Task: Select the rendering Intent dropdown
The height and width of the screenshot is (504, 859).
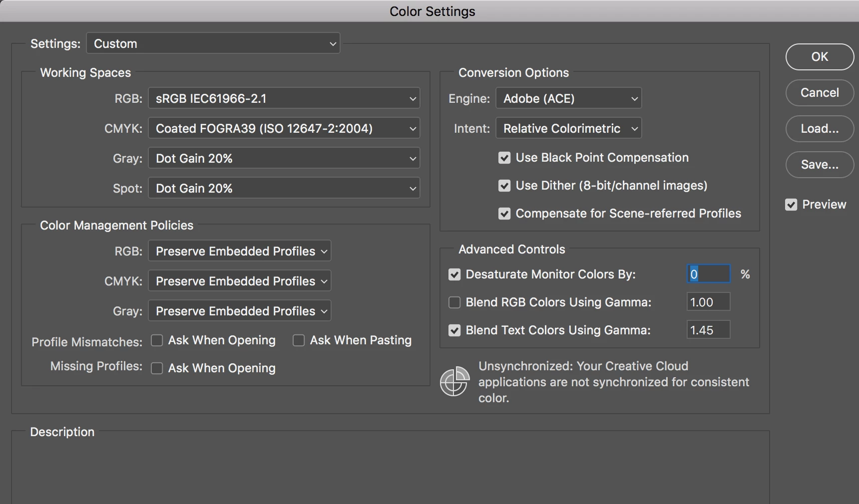Action: [568, 128]
